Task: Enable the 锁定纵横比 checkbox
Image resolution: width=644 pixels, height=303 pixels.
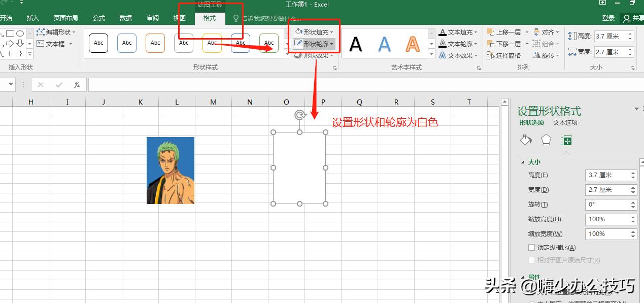Action: click(x=532, y=247)
